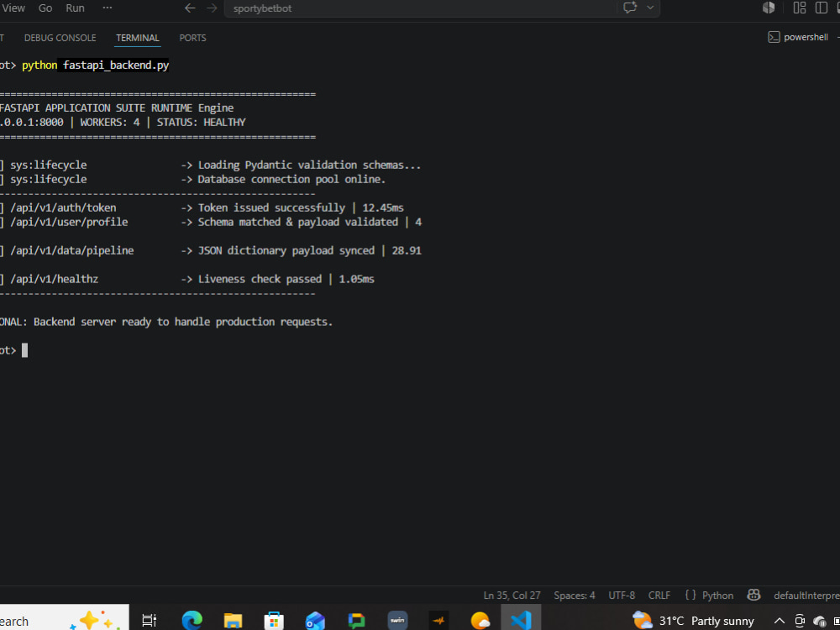
Task: Click the curly braces icon beside Python
Action: (690, 596)
